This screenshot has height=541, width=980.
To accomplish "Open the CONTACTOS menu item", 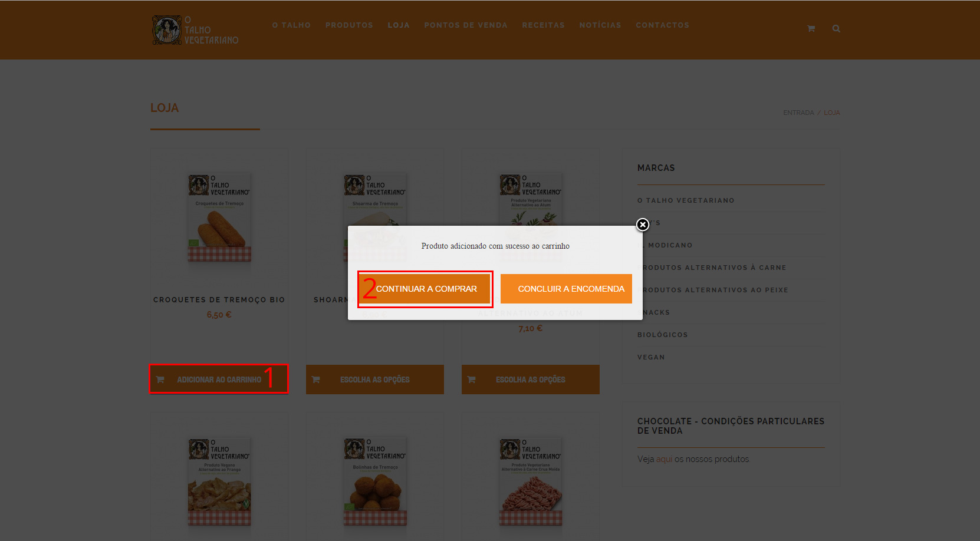I will pos(662,25).
